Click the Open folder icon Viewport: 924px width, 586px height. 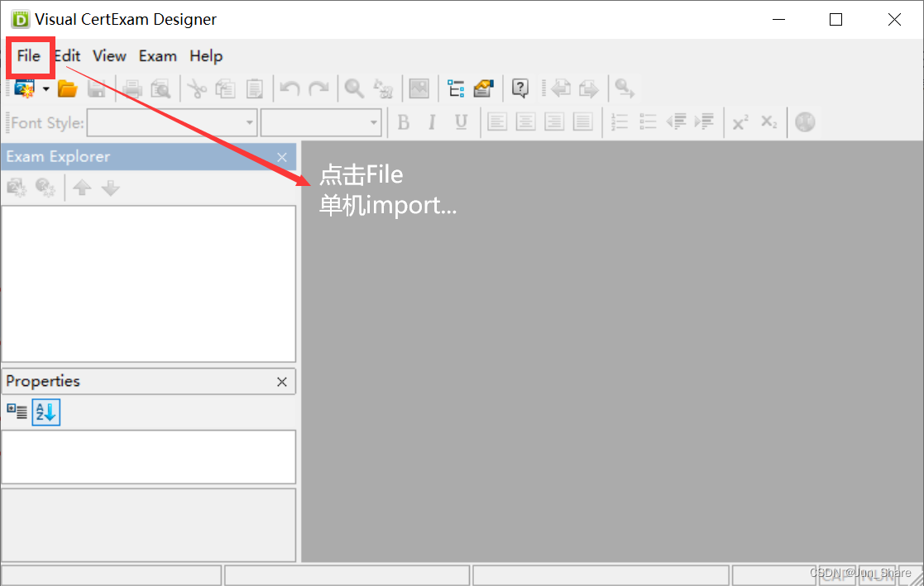coord(68,89)
